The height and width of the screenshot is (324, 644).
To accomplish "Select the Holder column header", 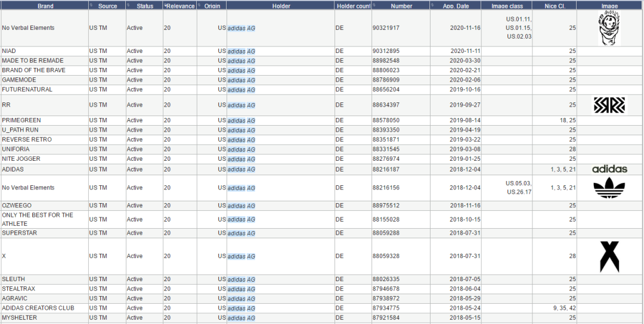I will click(x=281, y=6).
